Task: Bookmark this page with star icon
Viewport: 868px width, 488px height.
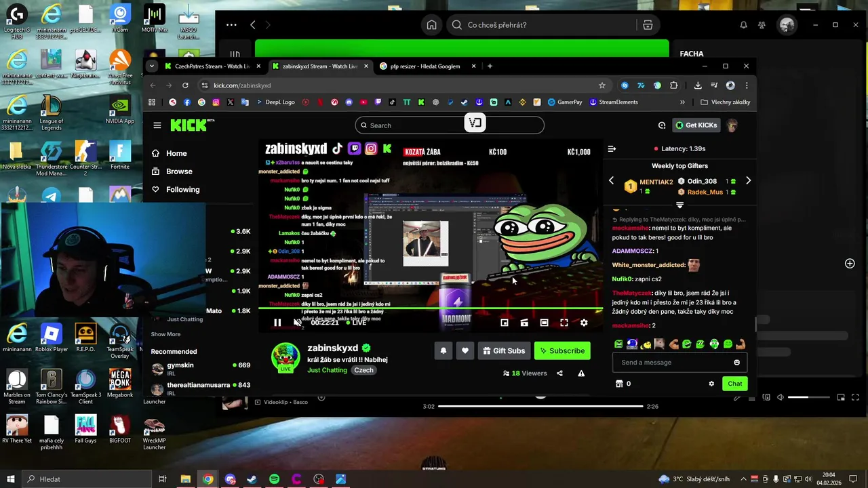Action: [601, 85]
